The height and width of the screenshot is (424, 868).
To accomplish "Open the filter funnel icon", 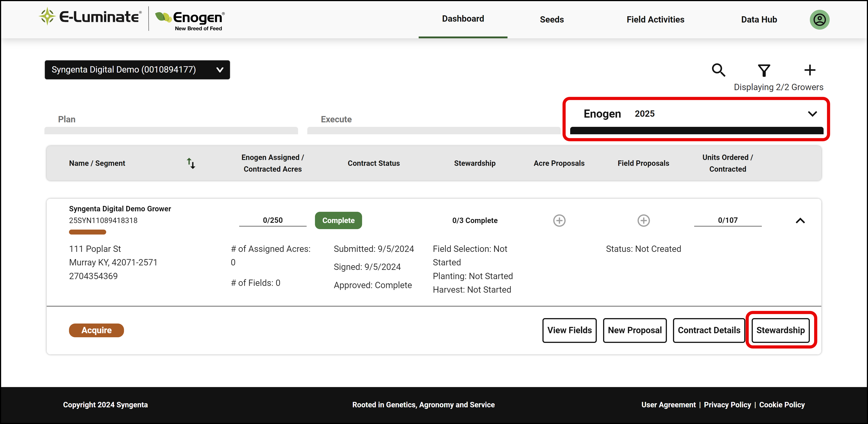I will (x=764, y=70).
